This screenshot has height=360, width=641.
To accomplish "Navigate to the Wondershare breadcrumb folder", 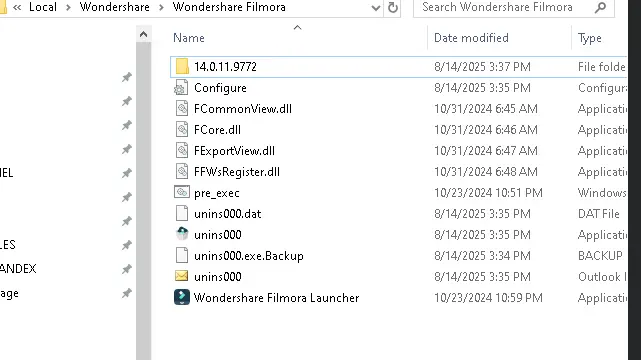I will point(114,7).
